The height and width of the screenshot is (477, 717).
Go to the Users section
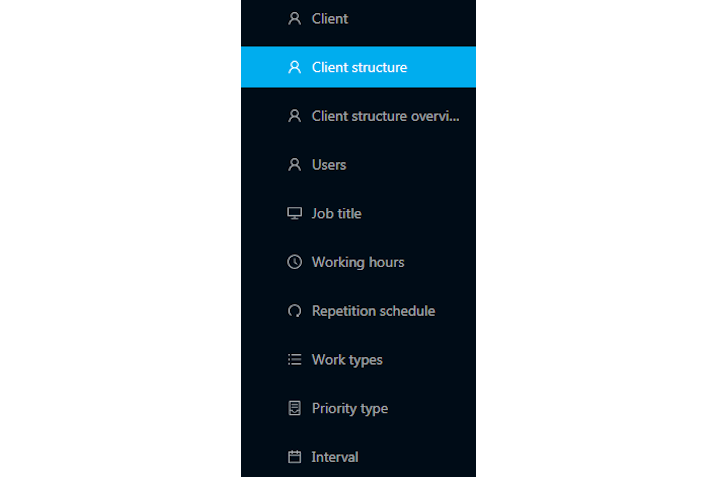point(358,165)
